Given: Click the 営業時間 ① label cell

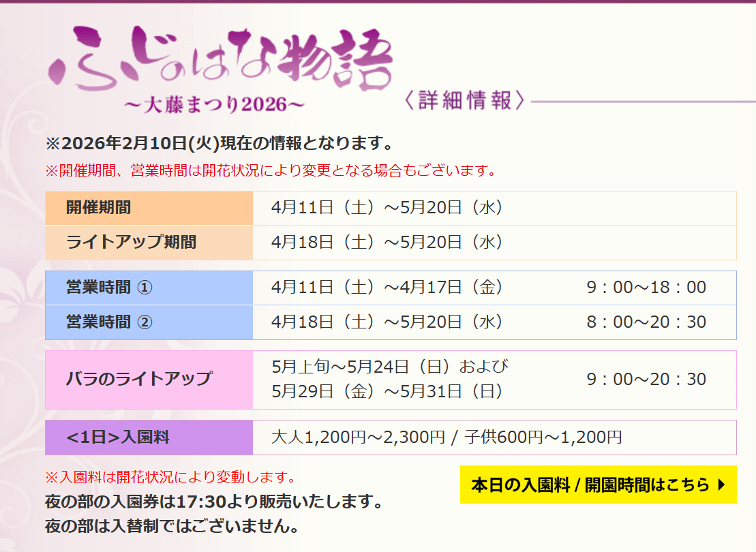Looking at the screenshot, I should click(109, 288).
